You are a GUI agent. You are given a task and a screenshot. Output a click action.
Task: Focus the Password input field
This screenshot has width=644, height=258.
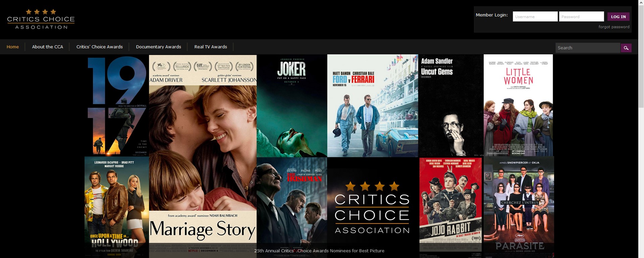click(581, 16)
